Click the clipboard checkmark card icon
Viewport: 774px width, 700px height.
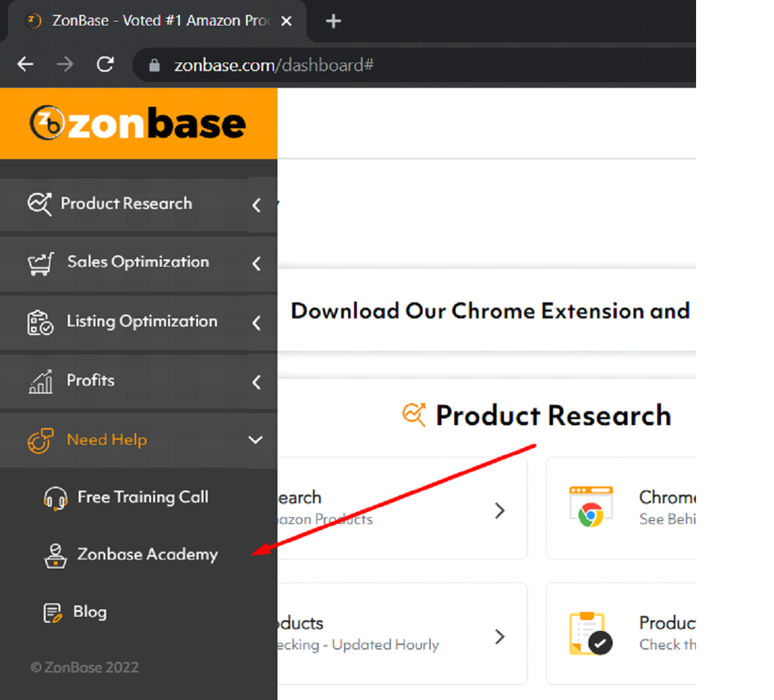pyautogui.click(x=591, y=633)
